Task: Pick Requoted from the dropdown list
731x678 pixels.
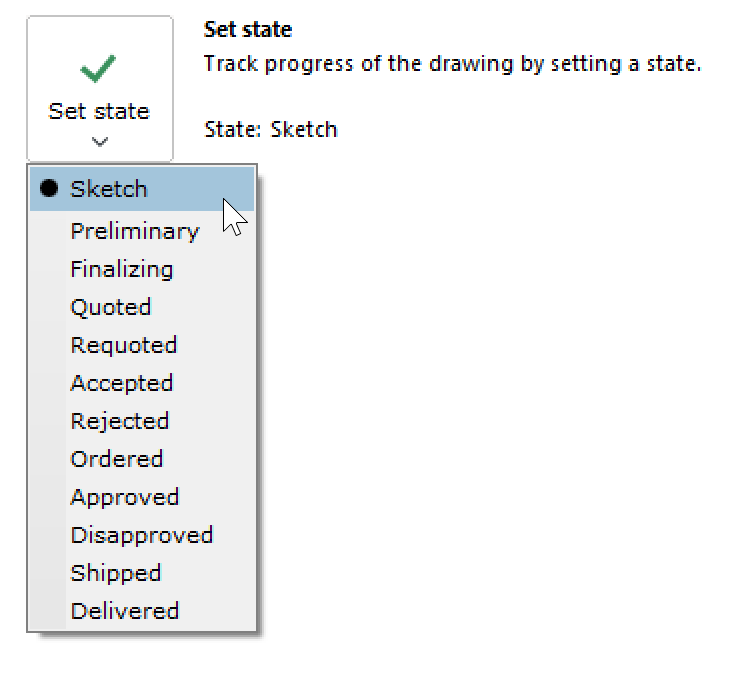Action: 123,345
